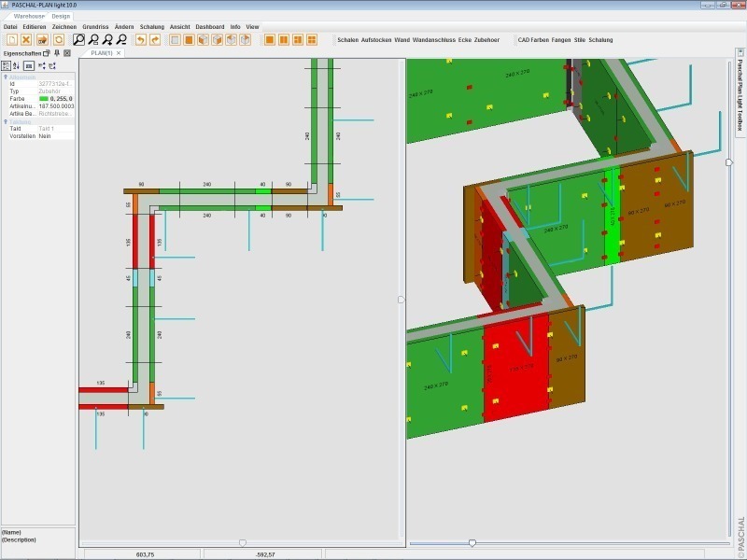
Task: Open the Datei menu
Action: [x=10, y=27]
